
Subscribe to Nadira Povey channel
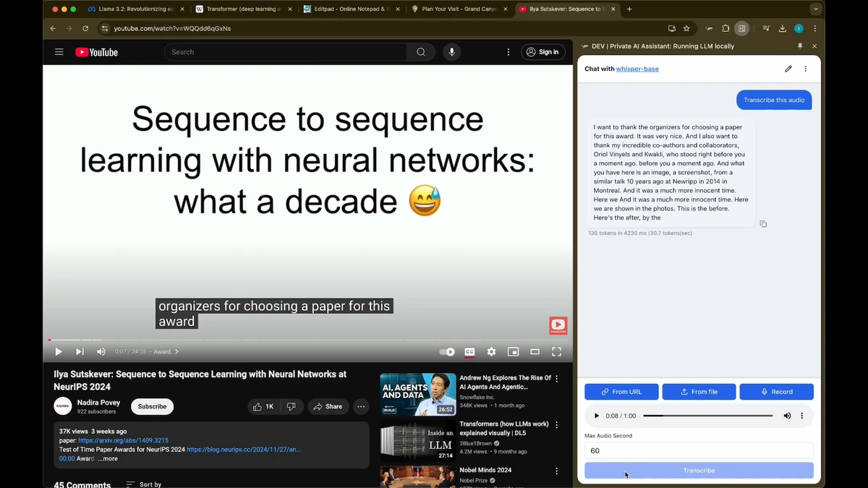(152, 406)
